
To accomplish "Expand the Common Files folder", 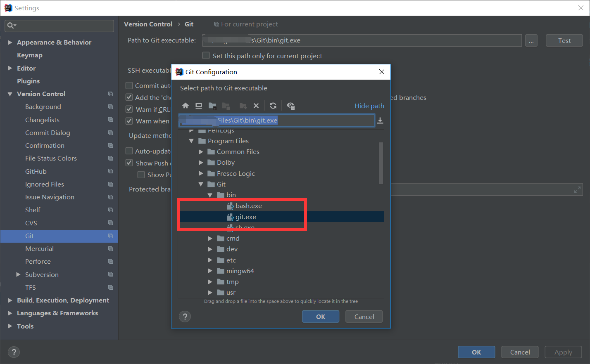I will [201, 152].
